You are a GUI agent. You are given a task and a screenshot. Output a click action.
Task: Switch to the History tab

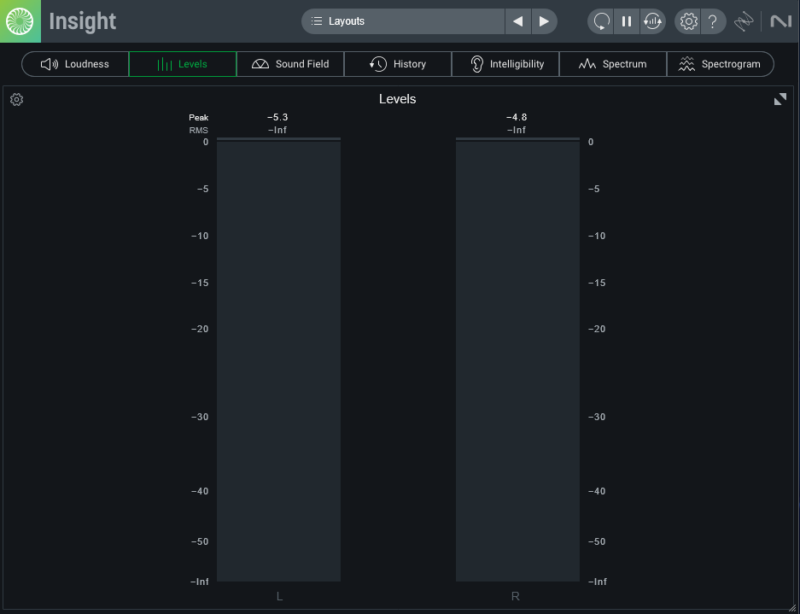(398, 64)
